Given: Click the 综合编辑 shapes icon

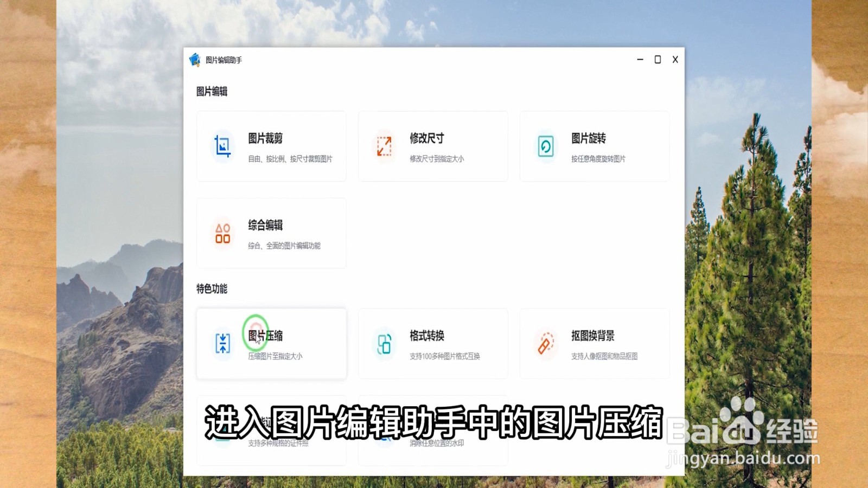Looking at the screenshot, I should tap(222, 234).
